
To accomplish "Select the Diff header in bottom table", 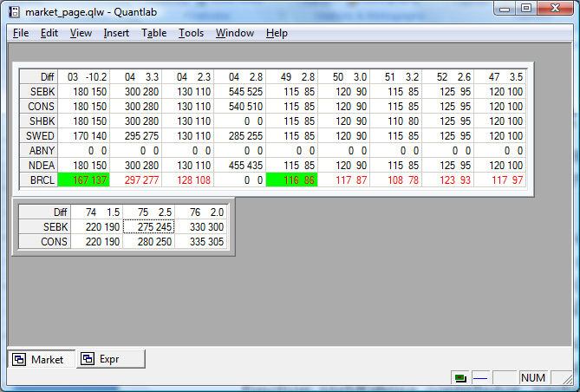I will pyautogui.click(x=45, y=212).
